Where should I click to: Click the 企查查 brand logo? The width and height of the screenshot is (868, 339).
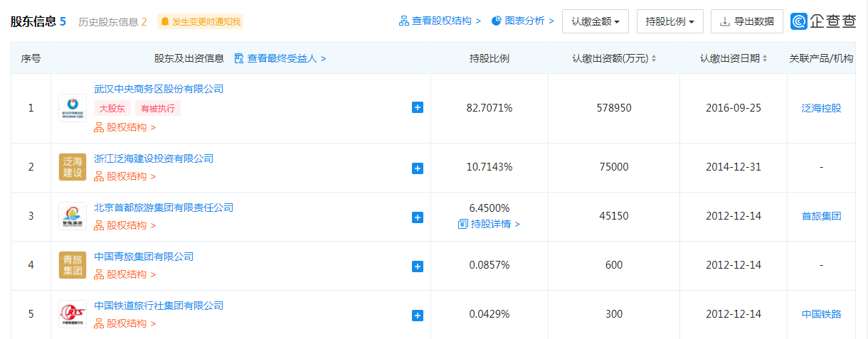coord(824,21)
